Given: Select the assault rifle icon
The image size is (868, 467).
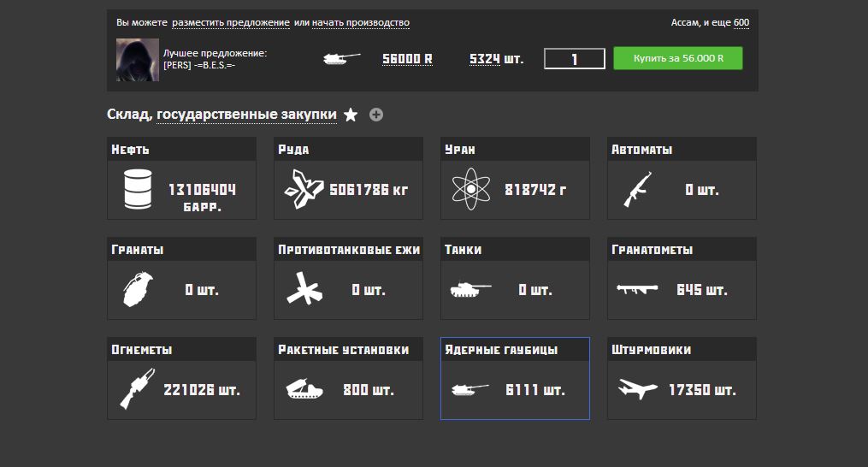Looking at the screenshot, I should pos(638,189).
